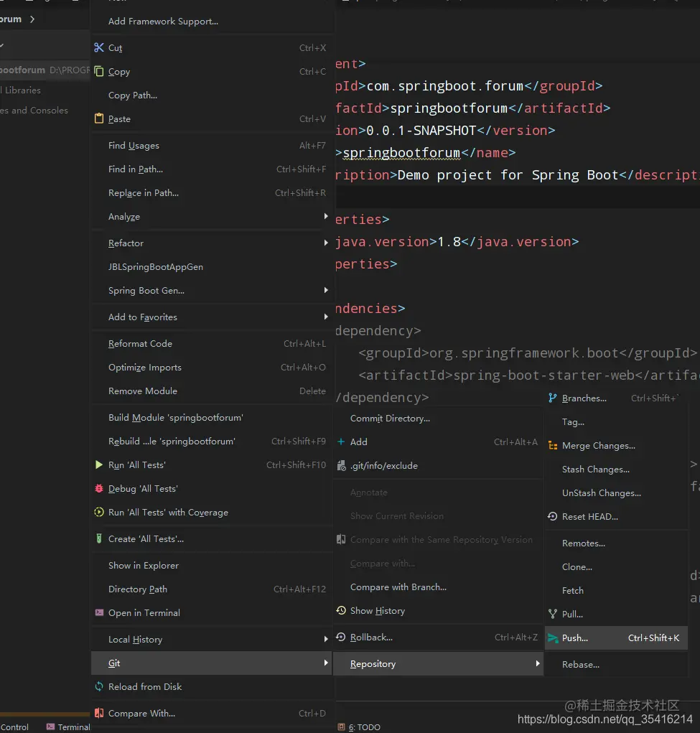
Task: Click the Show History clock icon
Action: [x=341, y=610]
